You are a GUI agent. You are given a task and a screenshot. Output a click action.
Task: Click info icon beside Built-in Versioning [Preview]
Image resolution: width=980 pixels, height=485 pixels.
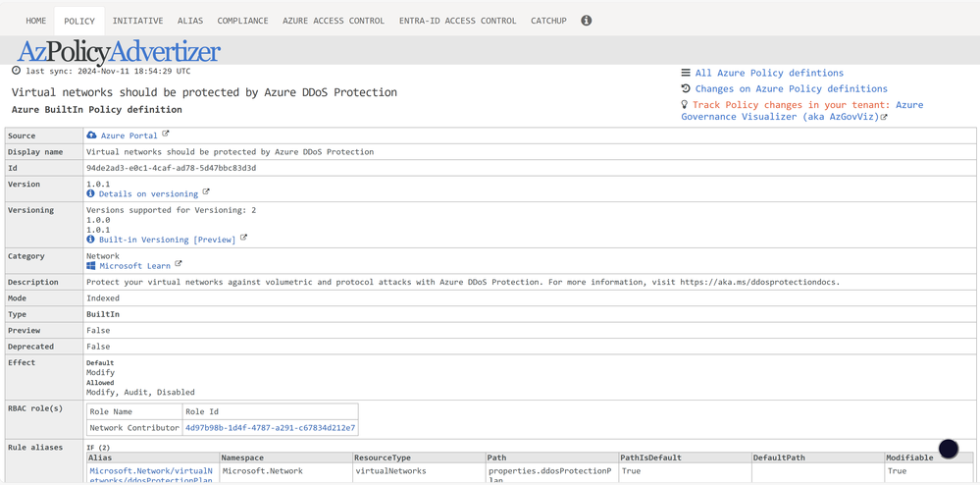pos(90,240)
